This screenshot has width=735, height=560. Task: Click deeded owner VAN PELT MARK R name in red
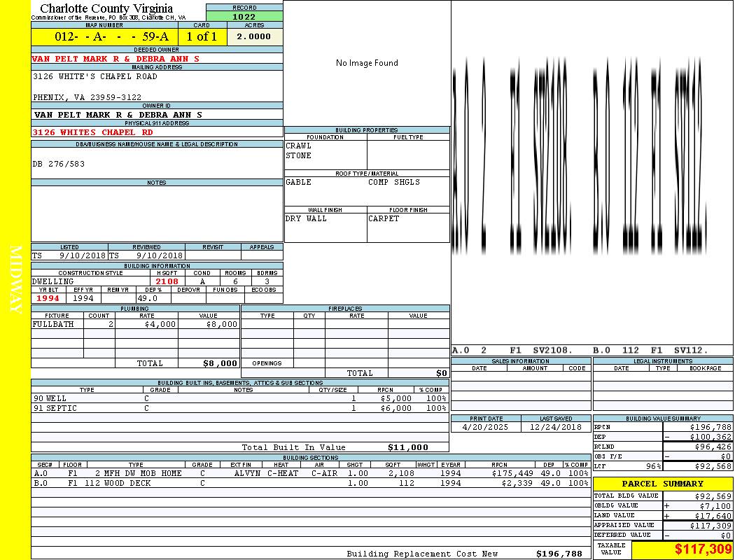point(115,59)
